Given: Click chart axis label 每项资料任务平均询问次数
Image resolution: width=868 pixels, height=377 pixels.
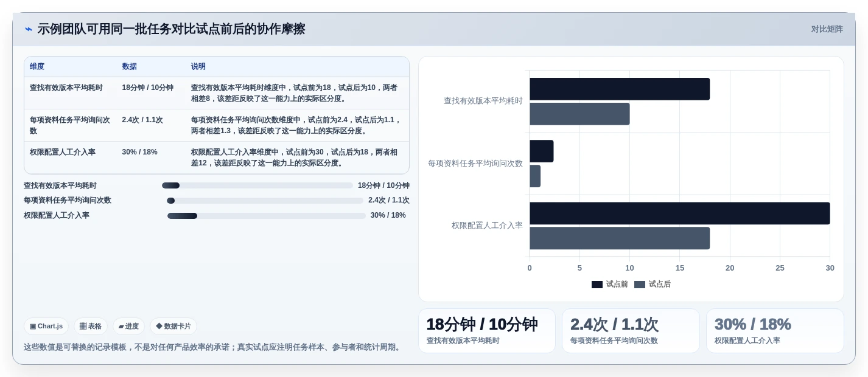Looking at the screenshot, I should coord(475,164).
